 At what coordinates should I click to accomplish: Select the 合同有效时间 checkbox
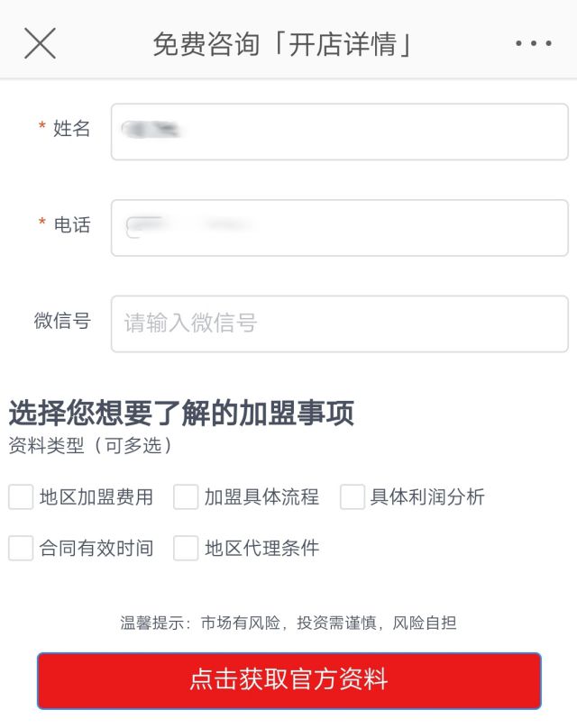(21, 548)
